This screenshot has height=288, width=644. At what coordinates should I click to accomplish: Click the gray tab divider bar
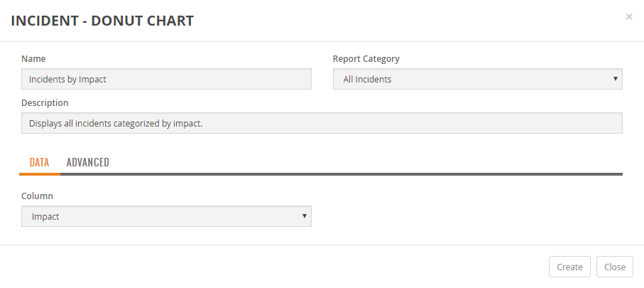(x=342, y=174)
